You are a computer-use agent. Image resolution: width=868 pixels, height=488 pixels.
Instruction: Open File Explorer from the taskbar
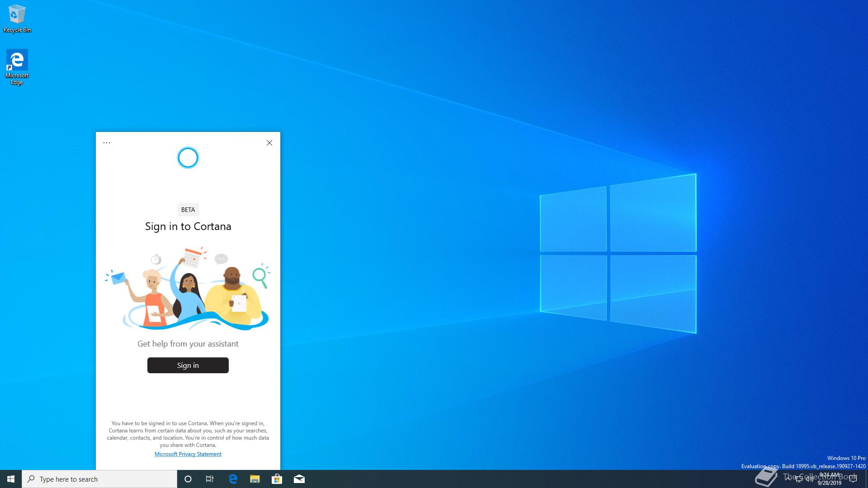pyautogui.click(x=255, y=479)
